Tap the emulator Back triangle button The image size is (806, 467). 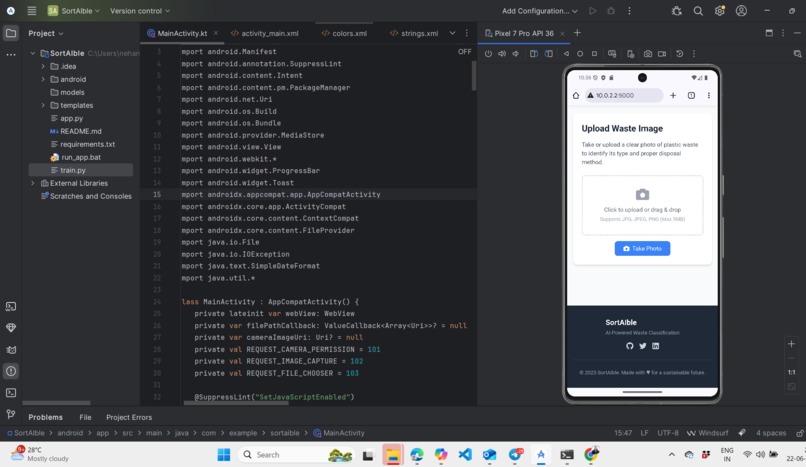point(566,53)
